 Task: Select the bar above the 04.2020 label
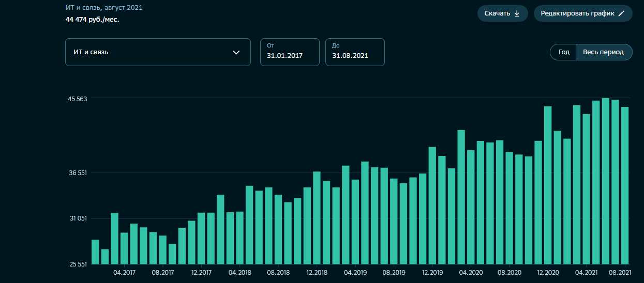coord(471,207)
